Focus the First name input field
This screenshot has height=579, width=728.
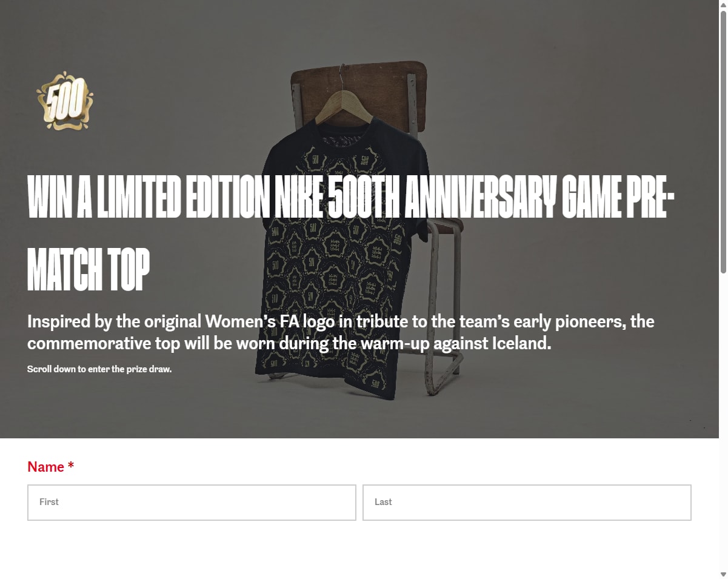click(x=192, y=502)
